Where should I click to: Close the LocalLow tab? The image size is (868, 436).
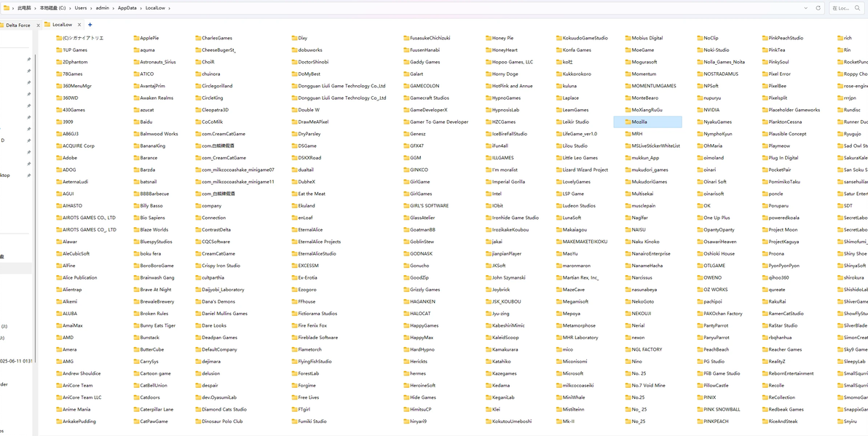tap(79, 24)
